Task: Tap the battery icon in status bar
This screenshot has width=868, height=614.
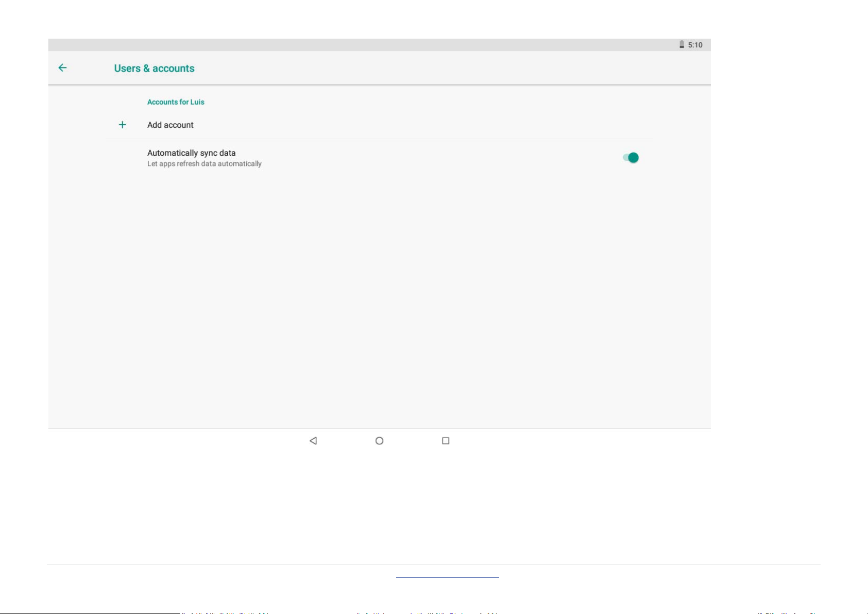Action: (682, 45)
